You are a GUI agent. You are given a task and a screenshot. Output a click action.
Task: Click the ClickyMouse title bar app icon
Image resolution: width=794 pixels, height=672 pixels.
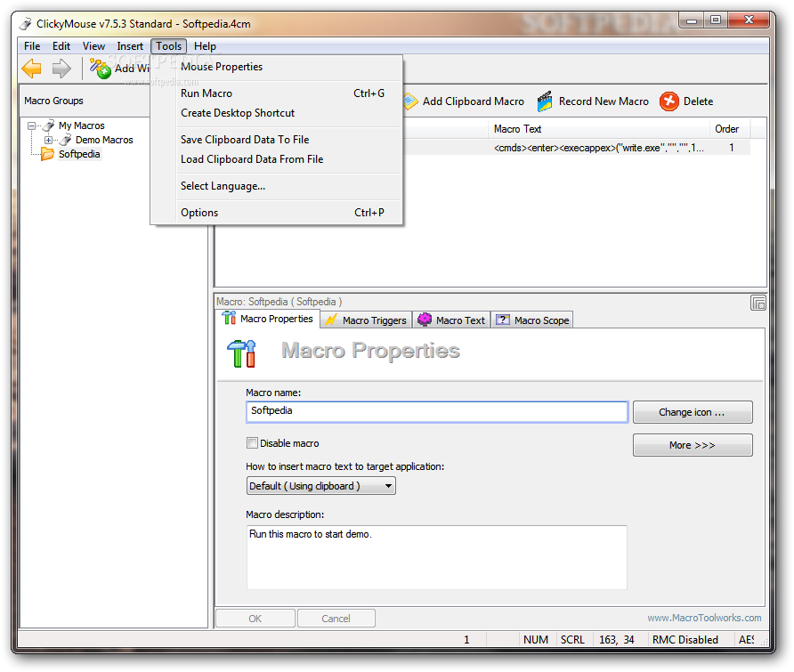pos(25,23)
